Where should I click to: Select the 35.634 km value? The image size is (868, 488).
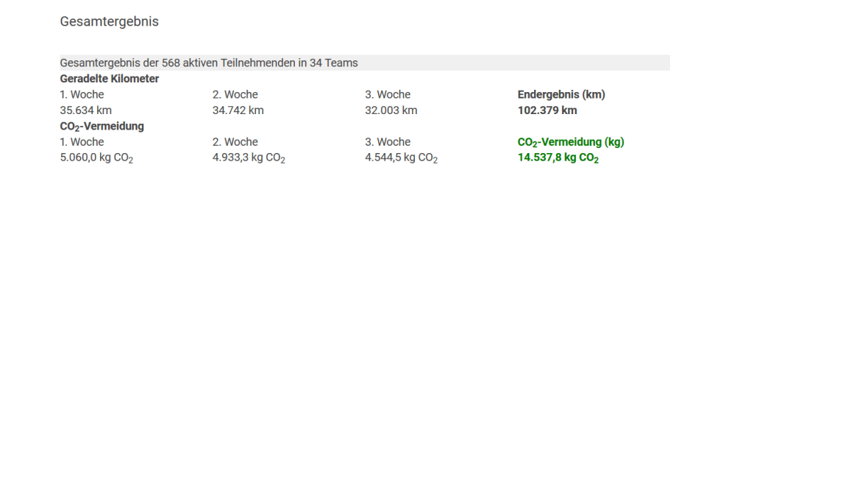(x=85, y=110)
